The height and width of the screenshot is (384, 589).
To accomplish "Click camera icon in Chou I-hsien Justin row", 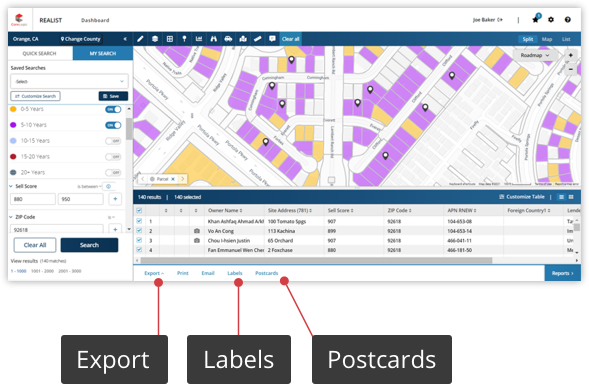I will coord(196,240).
